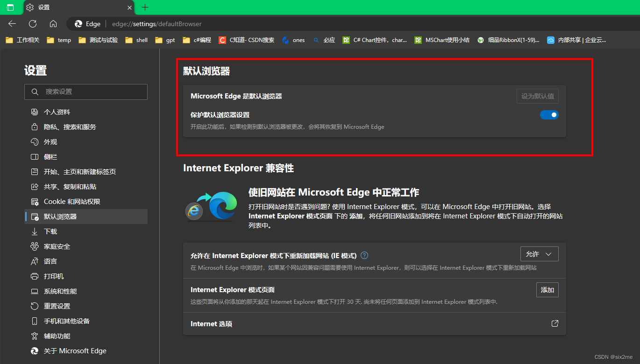
Task: Open 共享、复制和粘贴 section
Action: pos(86,187)
